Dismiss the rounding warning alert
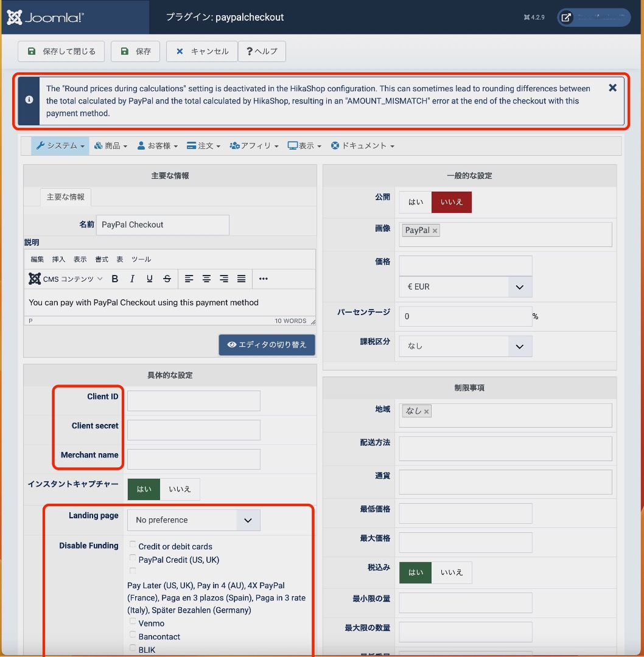 (612, 88)
